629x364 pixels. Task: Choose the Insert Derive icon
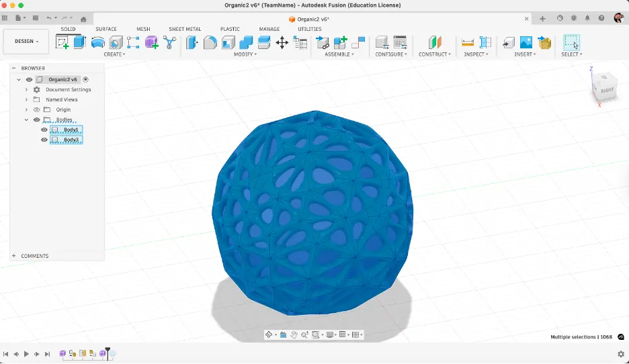(508, 42)
